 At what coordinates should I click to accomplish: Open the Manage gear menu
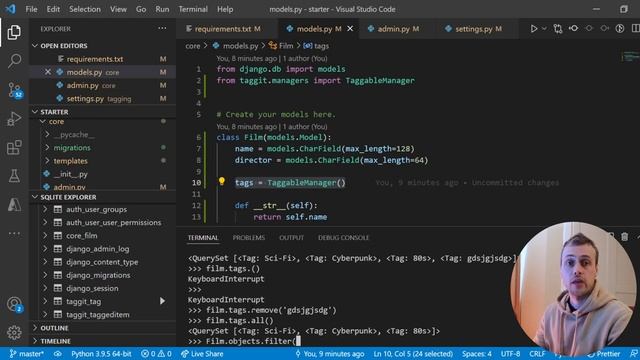[x=14, y=333]
